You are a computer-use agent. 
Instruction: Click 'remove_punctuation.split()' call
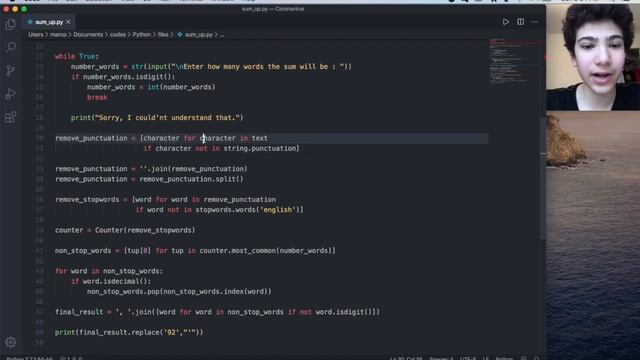(191, 179)
